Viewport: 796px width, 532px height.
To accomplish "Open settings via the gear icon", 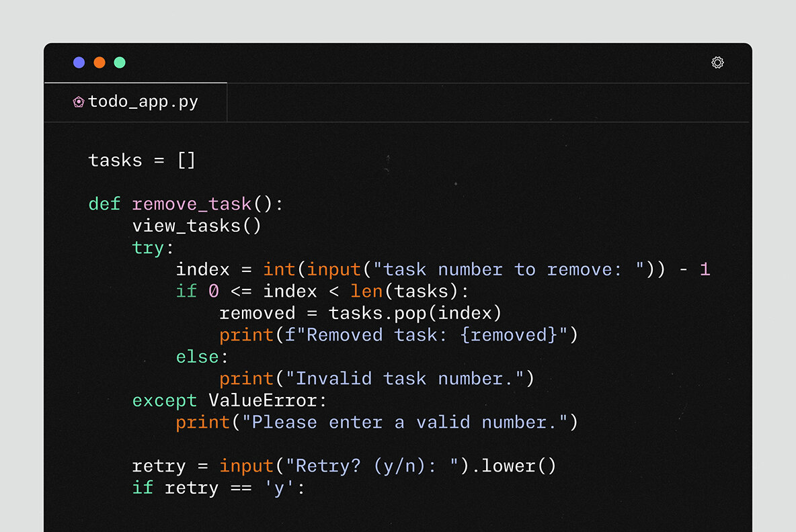I will click(x=717, y=62).
